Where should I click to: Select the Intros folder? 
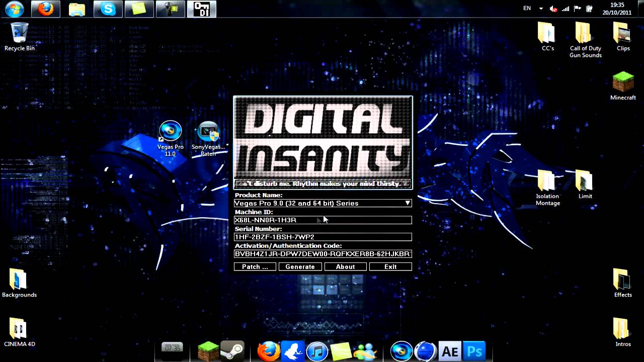point(623,332)
